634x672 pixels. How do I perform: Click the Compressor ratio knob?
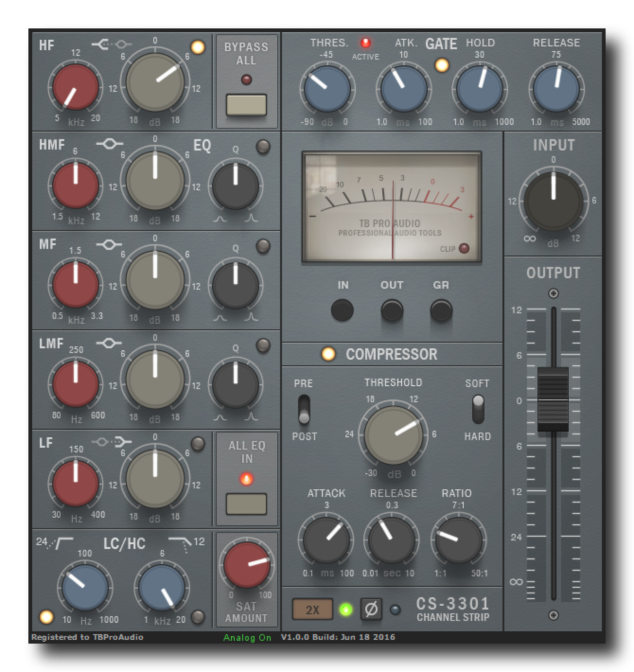(x=458, y=540)
